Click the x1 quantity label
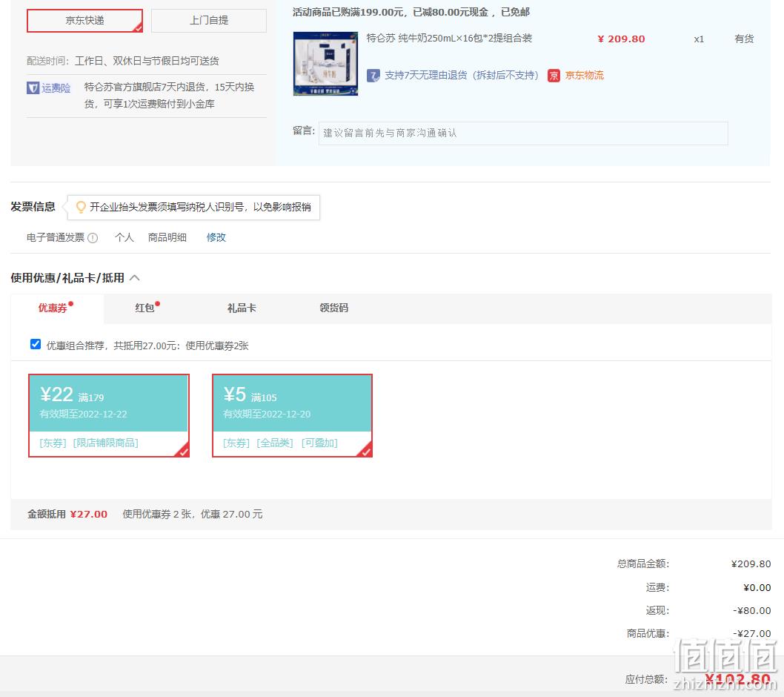This screenshot has width=784, height=697. (x=699, y=39)
